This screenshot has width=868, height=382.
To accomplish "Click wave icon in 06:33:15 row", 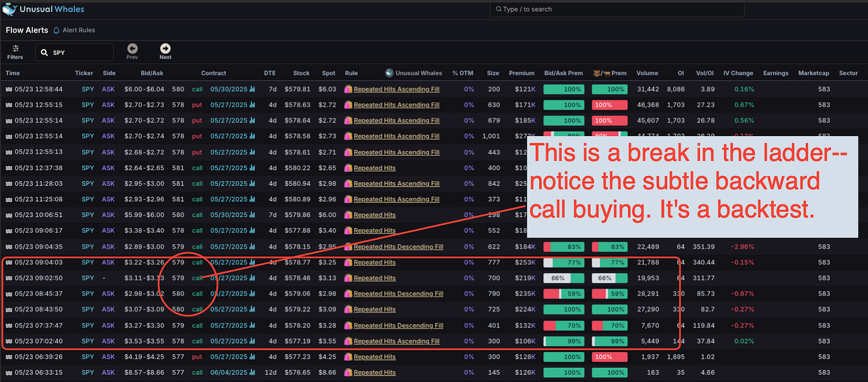I will (9, 372).
